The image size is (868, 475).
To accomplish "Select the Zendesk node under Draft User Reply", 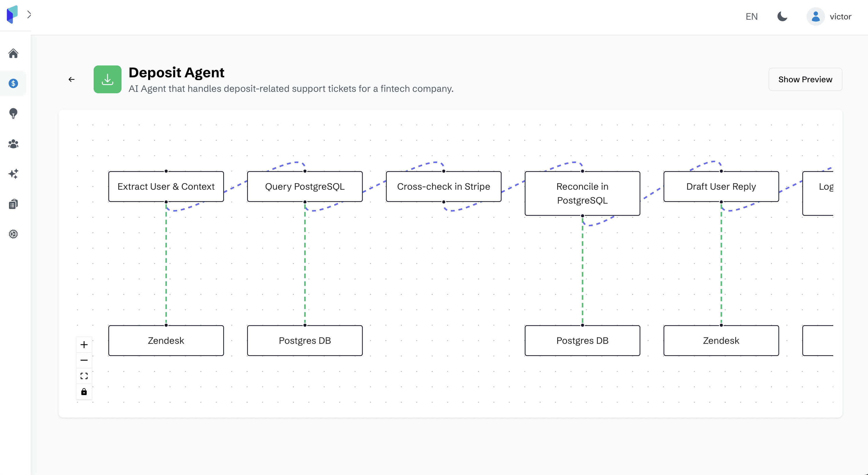I will (x=721, y=340).
